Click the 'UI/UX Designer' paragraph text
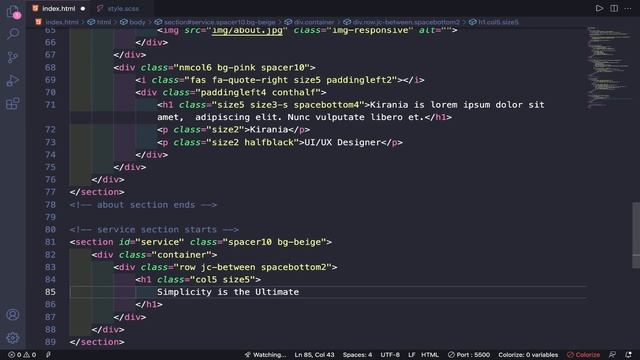The height and width of the screenshot is (360, 640). (x=342, y=142)
